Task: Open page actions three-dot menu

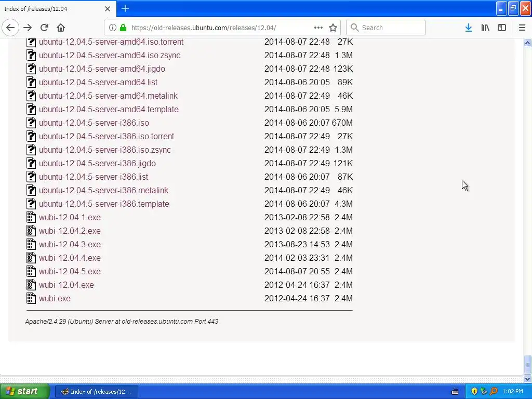Action: pyautogui.click(x=318, y=28)
